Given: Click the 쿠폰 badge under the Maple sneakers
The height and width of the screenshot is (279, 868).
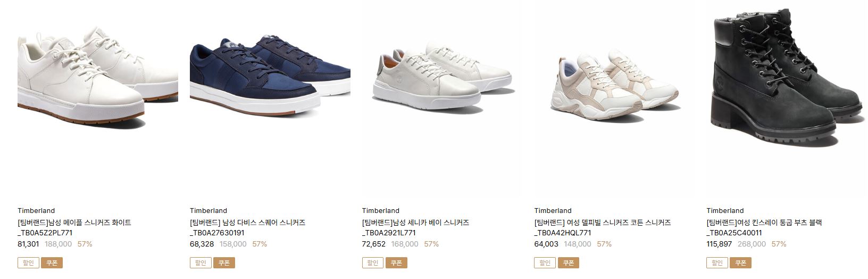Looking at the screenshot, I should coord(52,262).
